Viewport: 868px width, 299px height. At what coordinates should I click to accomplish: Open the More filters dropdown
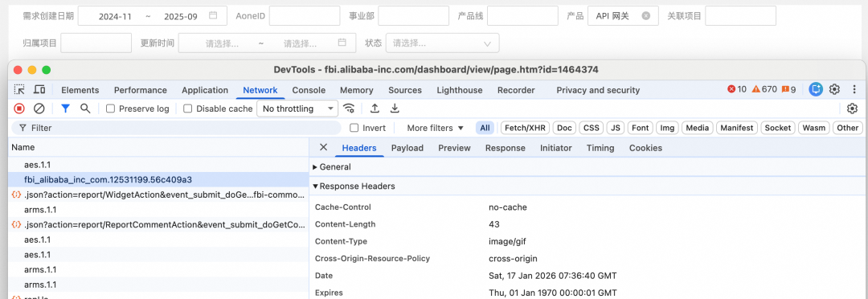click(435, 128)
